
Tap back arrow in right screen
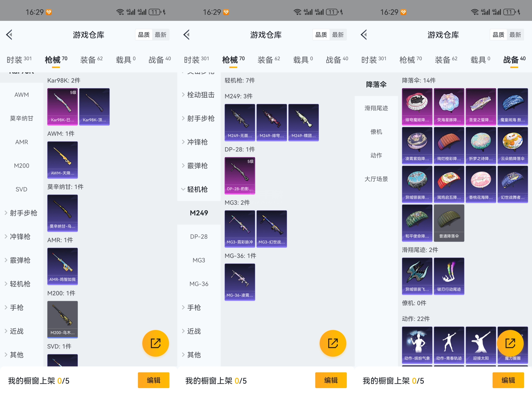click(x=364, y=35)
